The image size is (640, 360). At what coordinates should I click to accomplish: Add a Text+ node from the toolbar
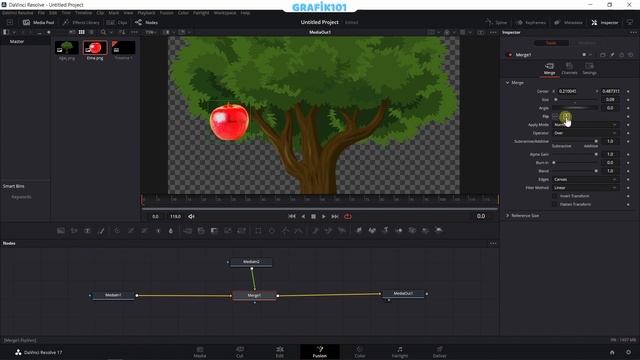[x=87, y=231]
